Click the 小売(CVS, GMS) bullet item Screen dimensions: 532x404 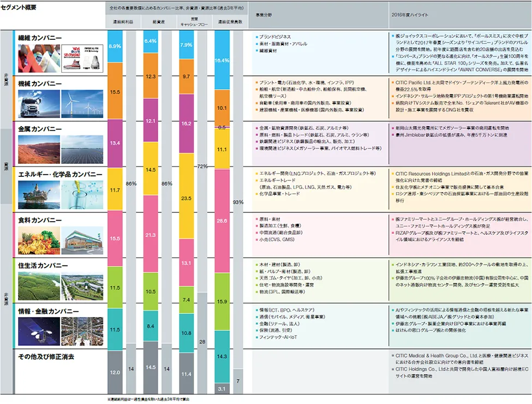[x=275, y=239]
